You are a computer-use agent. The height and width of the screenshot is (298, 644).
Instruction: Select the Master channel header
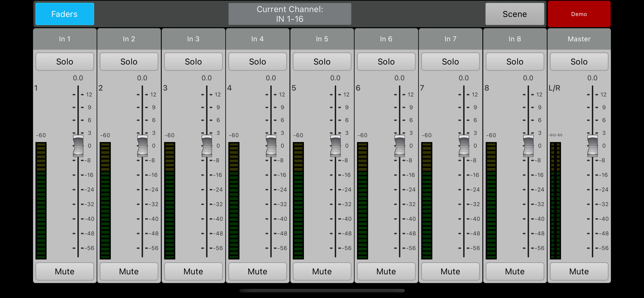[x=579, y=39]
